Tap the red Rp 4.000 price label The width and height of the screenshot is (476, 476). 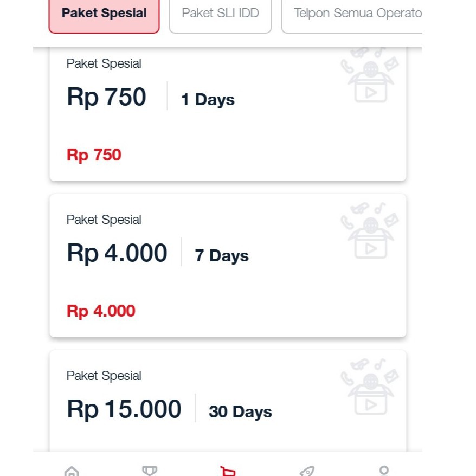(x=100, y=311)
